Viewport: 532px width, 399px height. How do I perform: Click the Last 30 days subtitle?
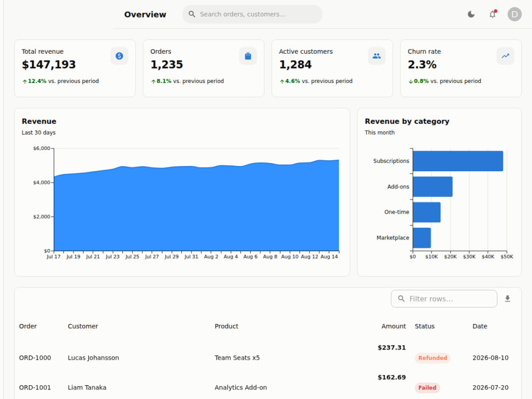(39, 132)
